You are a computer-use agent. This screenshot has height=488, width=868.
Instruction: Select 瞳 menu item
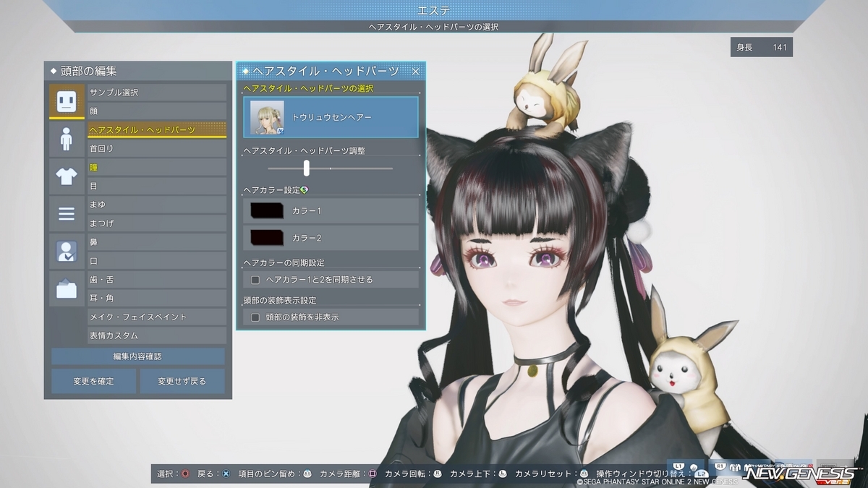coord(157,167)
